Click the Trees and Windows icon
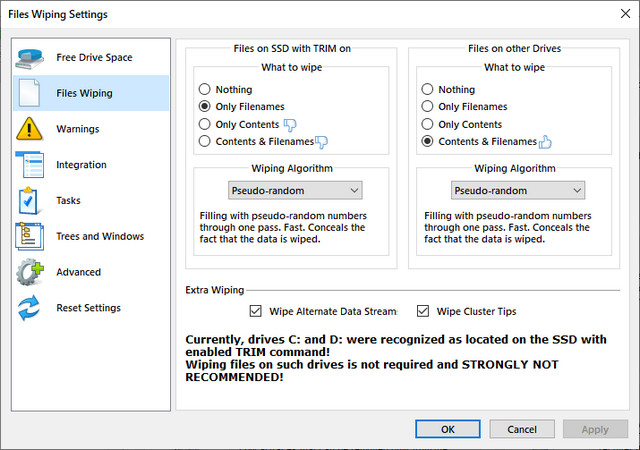Screen dimensions: 640x450 30,237
